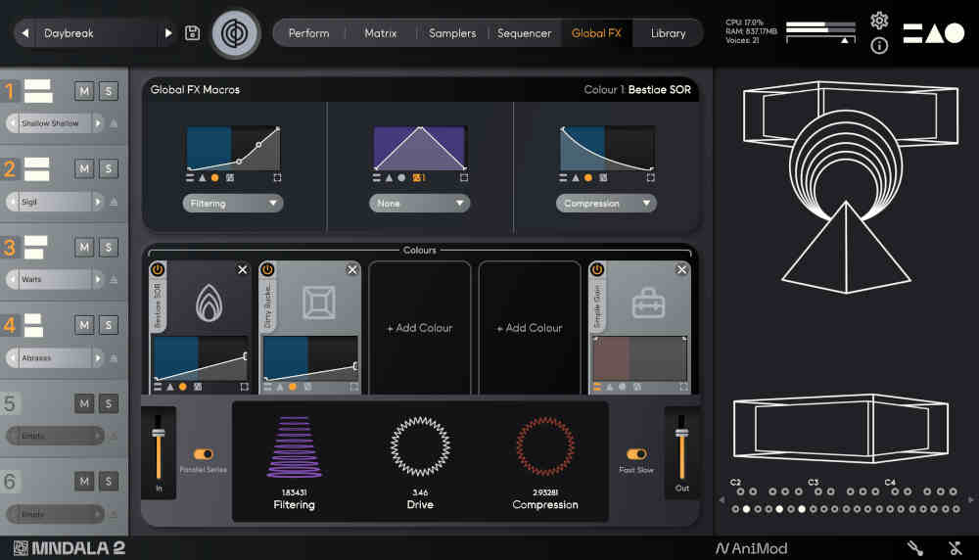Mute layer 1 with M button
Viewport: 979px width, 560px height.
click(x=84, y=91)
